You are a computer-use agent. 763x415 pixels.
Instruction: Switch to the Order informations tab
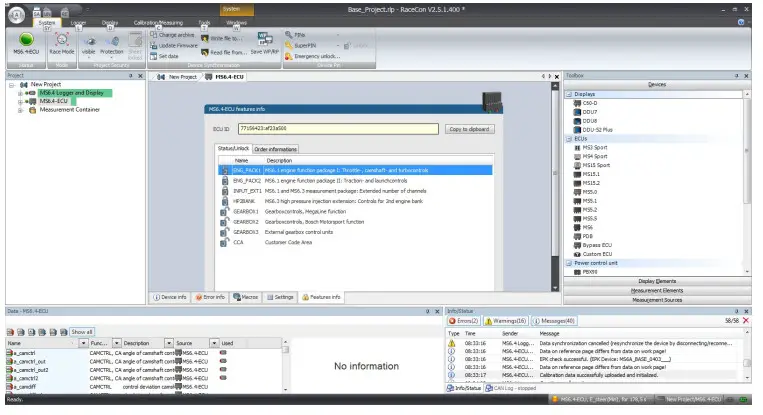pyautogui.click(x=275, y=149)
